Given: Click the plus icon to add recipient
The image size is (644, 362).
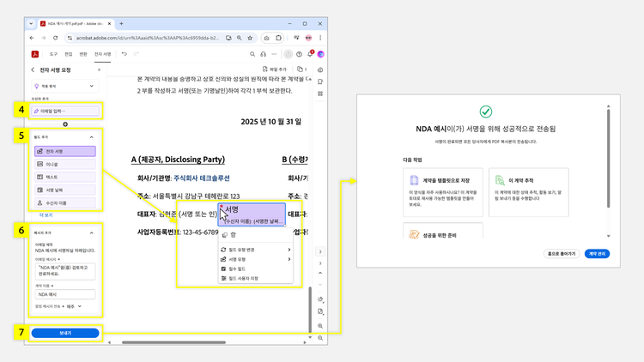Looking at the screenshot, I should (x=65, y=124).
